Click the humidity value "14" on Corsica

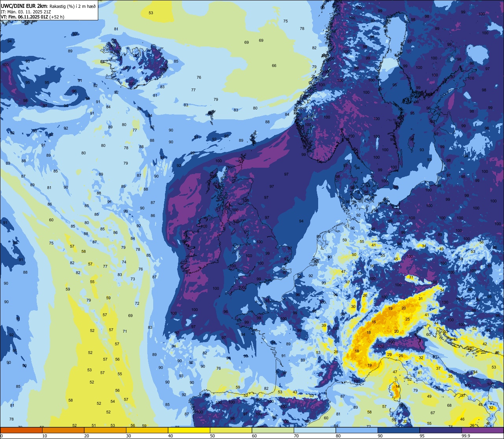[397, 387]
